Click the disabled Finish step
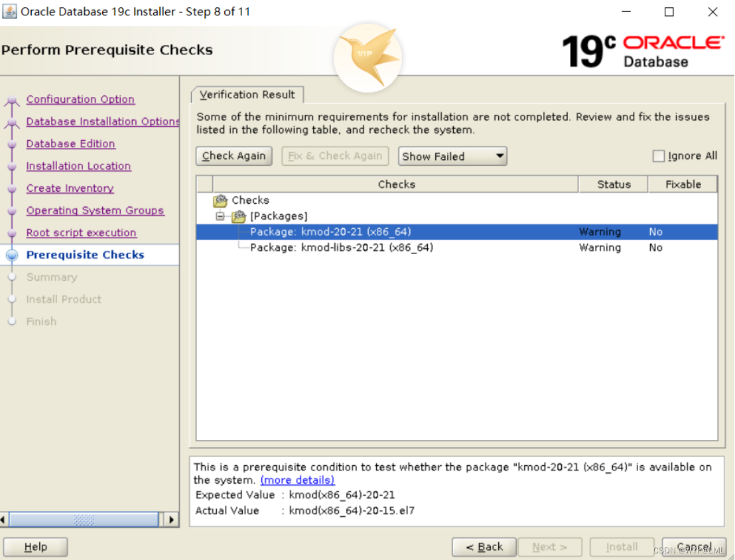The width and height of the screenshot is (735, 560). 41,322
